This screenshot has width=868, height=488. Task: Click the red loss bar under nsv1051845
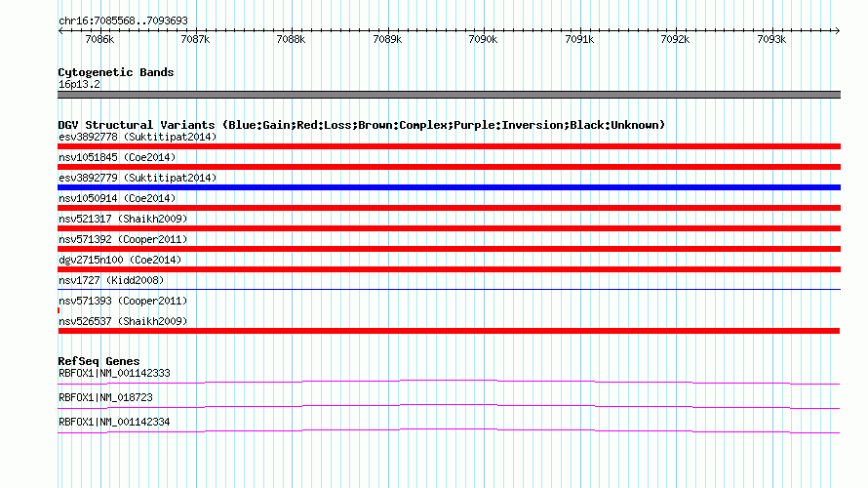(449, 167)
